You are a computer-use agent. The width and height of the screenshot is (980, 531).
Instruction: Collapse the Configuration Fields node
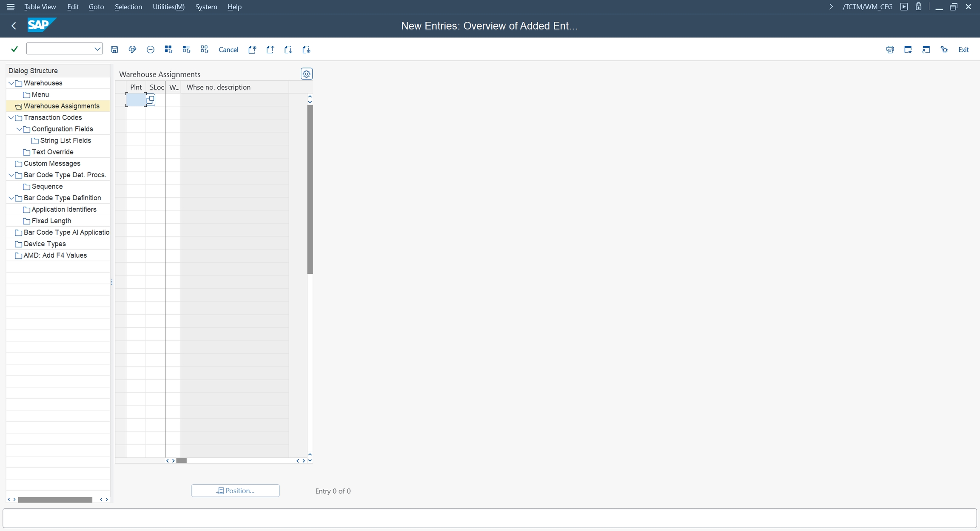19,129
